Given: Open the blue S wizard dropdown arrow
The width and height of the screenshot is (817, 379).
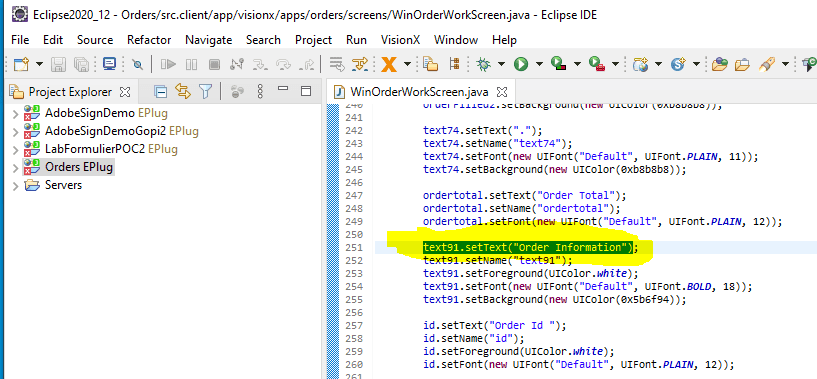Looking at the screenshot, I should coord(696,65).
